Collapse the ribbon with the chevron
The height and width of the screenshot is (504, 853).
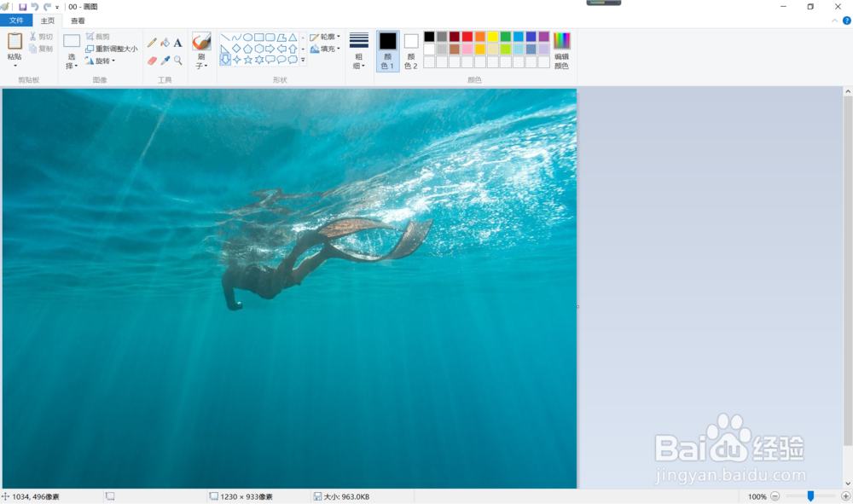(834, 20)
